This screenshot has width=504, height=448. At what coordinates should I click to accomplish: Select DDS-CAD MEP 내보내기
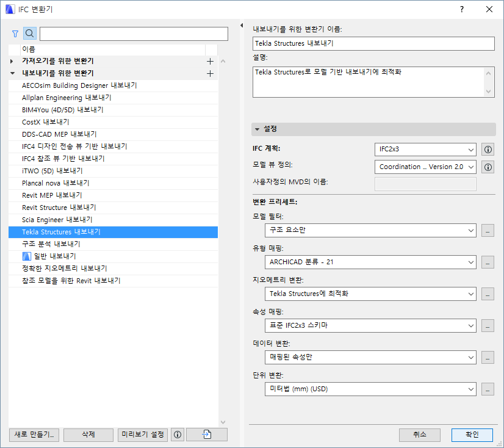point(113,134)
